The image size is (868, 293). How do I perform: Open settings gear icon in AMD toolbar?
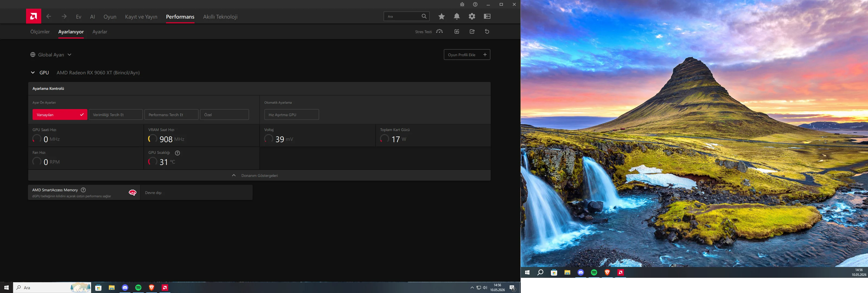472,16
